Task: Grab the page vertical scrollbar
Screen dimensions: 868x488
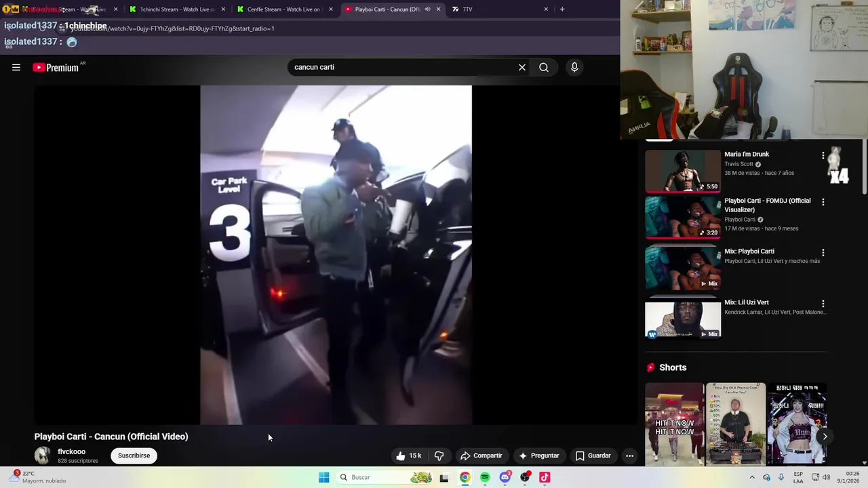Action: (865, 166)
